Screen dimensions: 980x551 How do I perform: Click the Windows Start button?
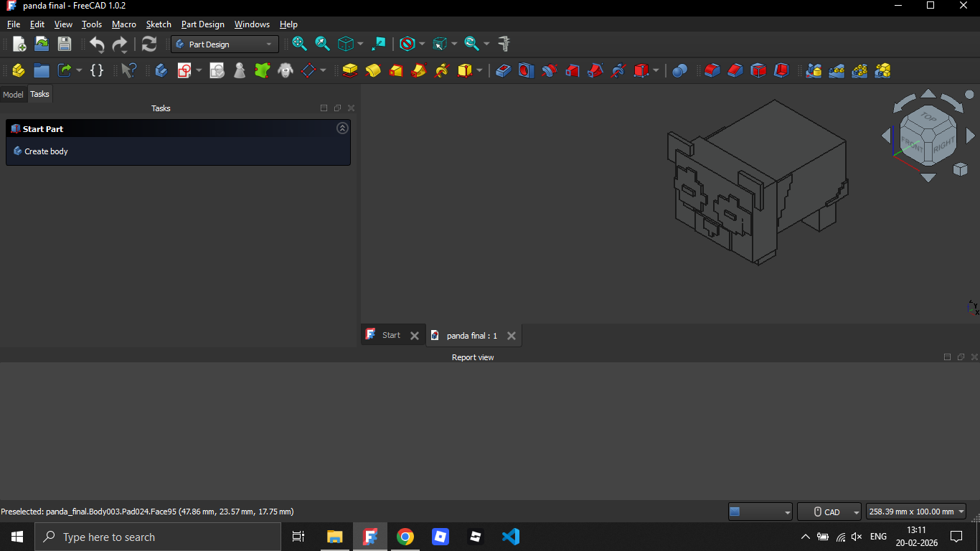(x=17, y=537)
